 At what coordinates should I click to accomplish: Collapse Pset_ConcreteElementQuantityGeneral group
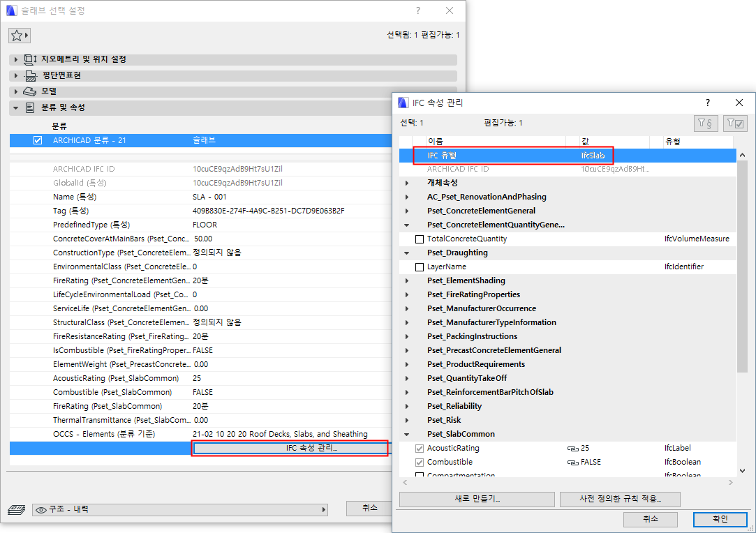pos(407,225)
